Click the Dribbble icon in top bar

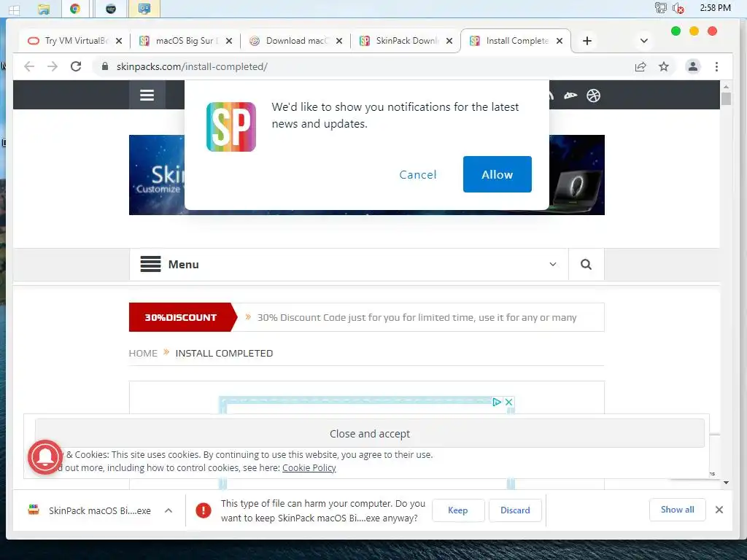[x=593, y=96]
